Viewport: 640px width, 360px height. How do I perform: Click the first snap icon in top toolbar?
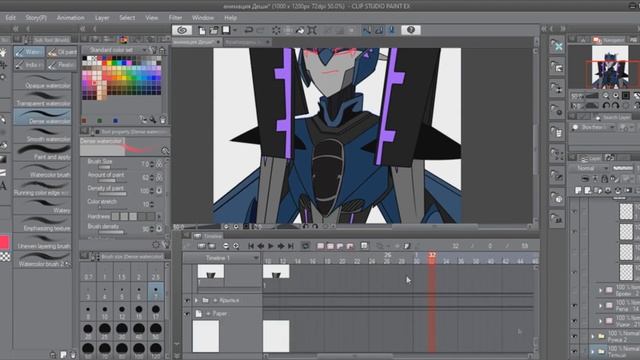[x=367, y=30]
